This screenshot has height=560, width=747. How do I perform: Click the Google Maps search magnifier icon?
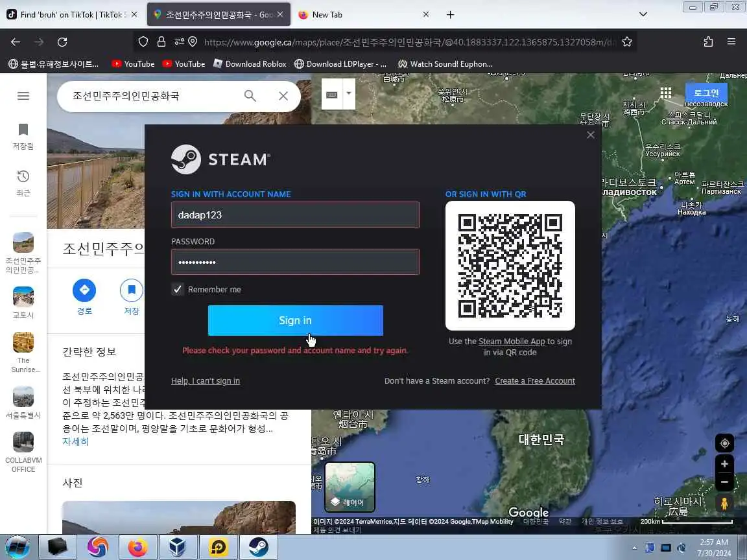point(250,96)
